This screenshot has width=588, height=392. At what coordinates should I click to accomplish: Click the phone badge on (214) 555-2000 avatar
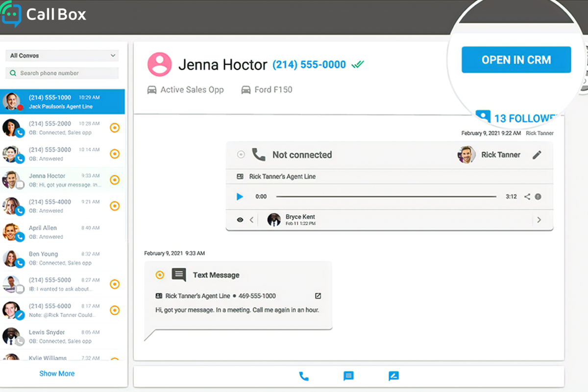[20, 133]
